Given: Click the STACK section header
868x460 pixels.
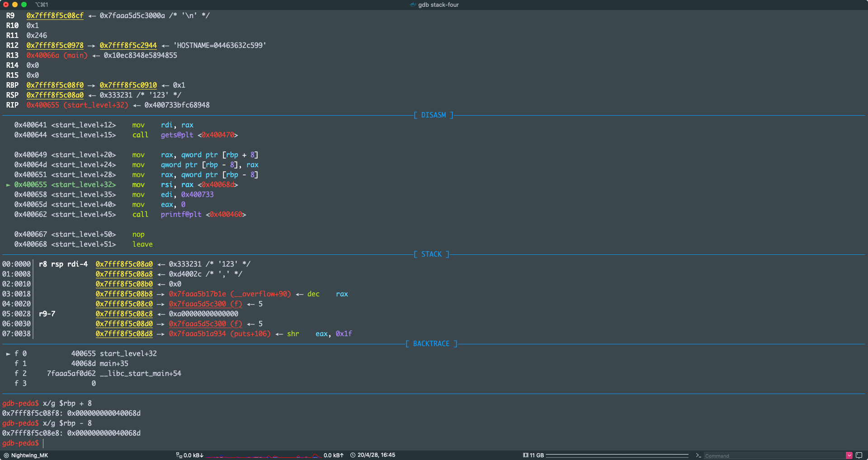Looking at the screenshot, I should pyautogui.click(x=432, y=254).
